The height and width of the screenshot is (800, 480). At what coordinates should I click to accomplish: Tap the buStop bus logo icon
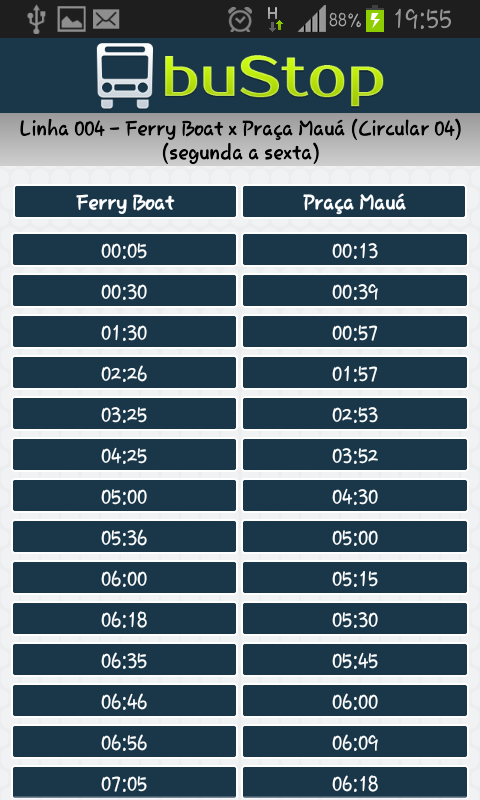(x=125, y=76)
